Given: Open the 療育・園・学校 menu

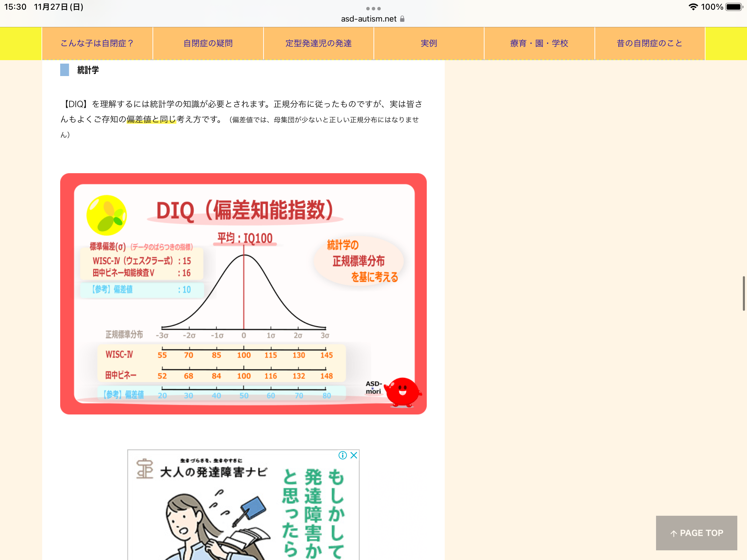Looking at the screenshot, I should [539, 44].
